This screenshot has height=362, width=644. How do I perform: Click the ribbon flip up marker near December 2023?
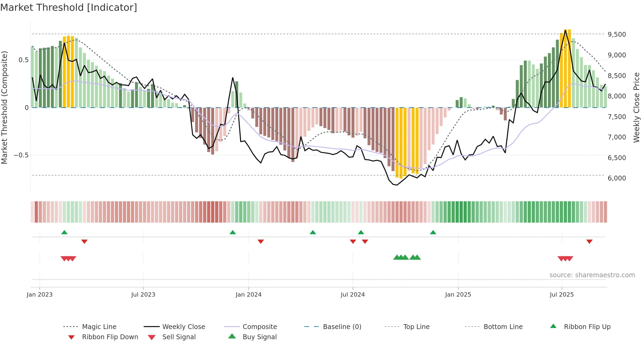click(x=233, y=232)
